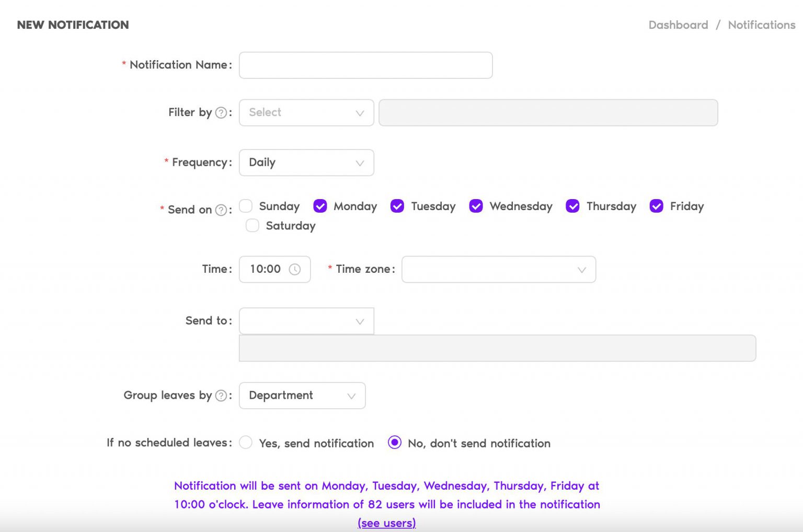This screenshot has width=803, height=532.
Task: Enable the Sunday checkbox
Action: 245,206
